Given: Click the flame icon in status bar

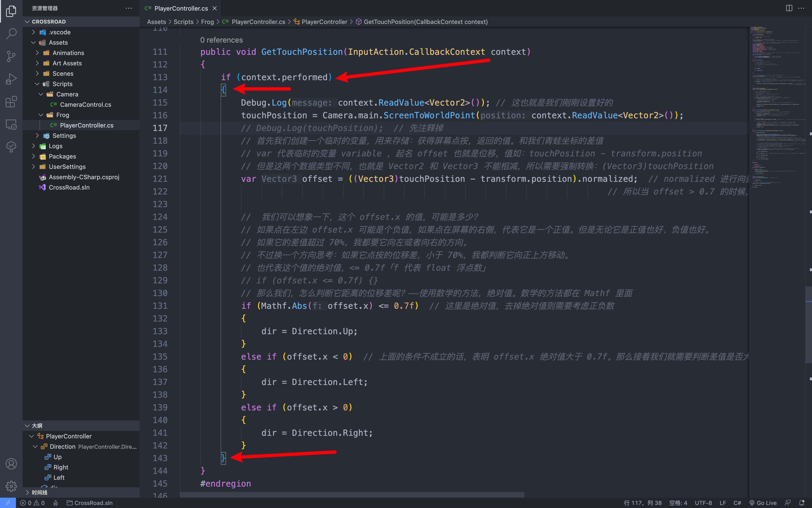Looking at the screenshot, I should click(x=56, y=503).
